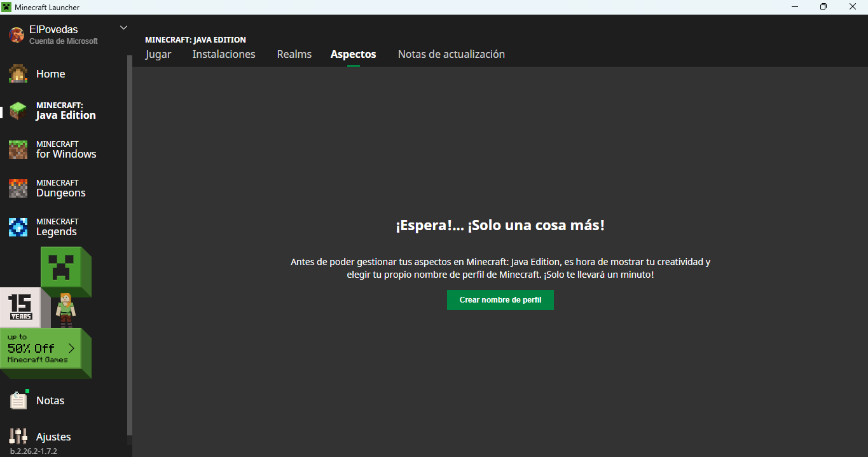Viewport: 868px width, 457px height.
Task: Open Notas in the sidebar
Action: pyautogui.click(x=50, y=400)
